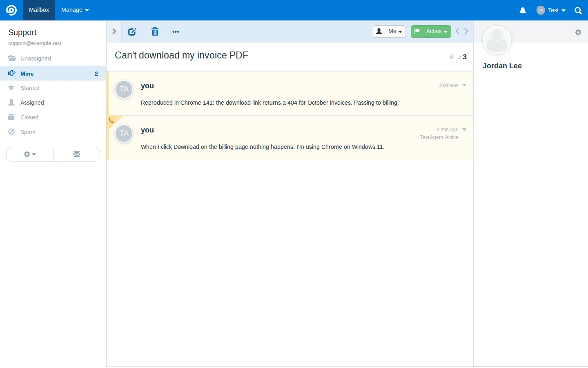The height and width of the screenshot is (368, 588).
Task: Click the 'Can't download my invoice PDF' subject
Action: 181,55
